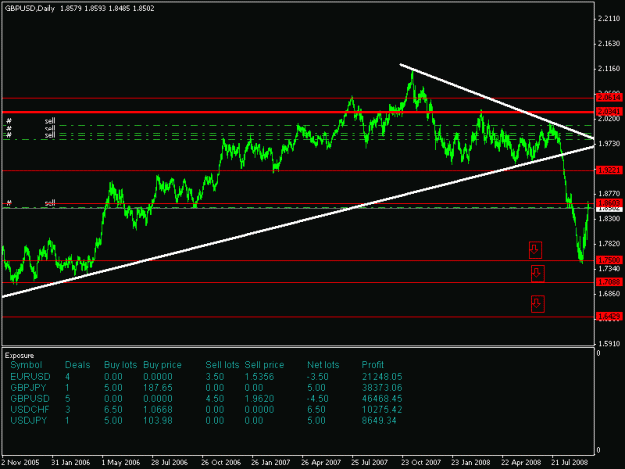
Task: Click the red 1.9221 price label
Action: pos(609,170)
